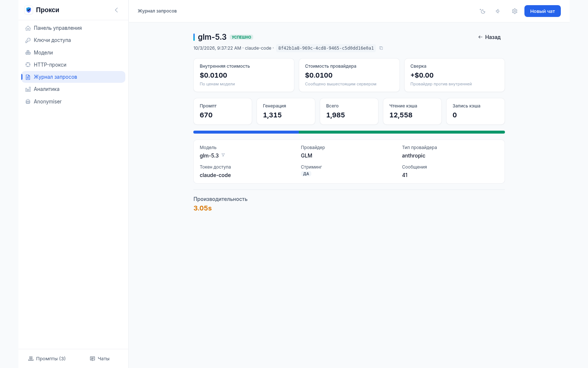
Task: Open Промпты (3) at sidebar bottom
Action: [x=47, y=358]
